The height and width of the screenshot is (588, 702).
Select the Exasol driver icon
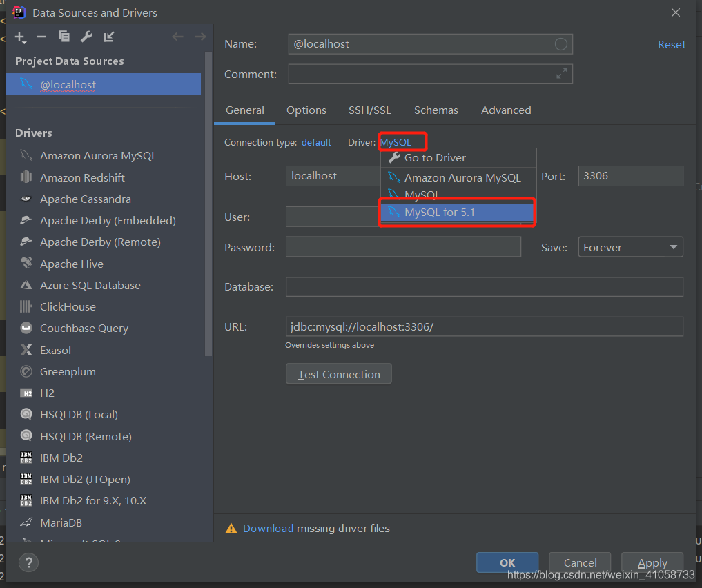click(26, 349)
